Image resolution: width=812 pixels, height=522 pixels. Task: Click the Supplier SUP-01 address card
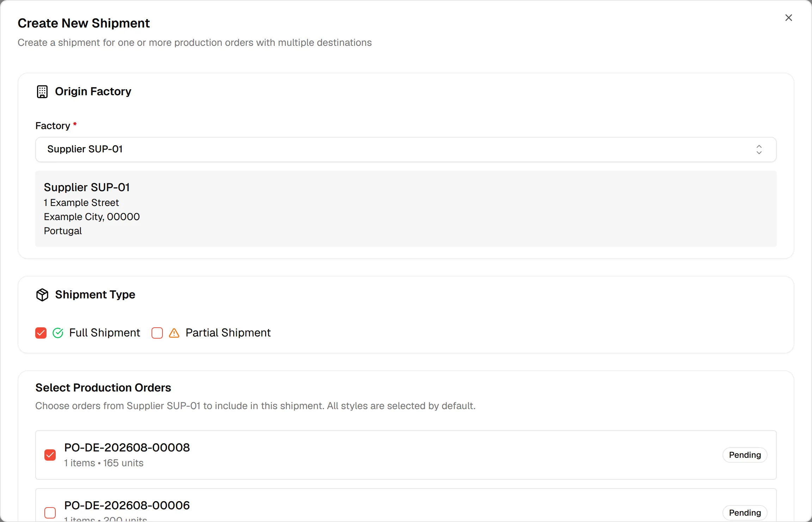click(406, 209)
